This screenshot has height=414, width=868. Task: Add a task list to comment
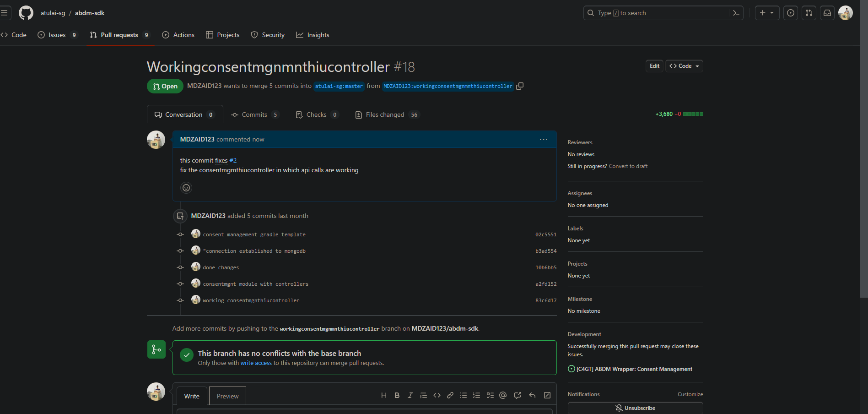(490, 396)
